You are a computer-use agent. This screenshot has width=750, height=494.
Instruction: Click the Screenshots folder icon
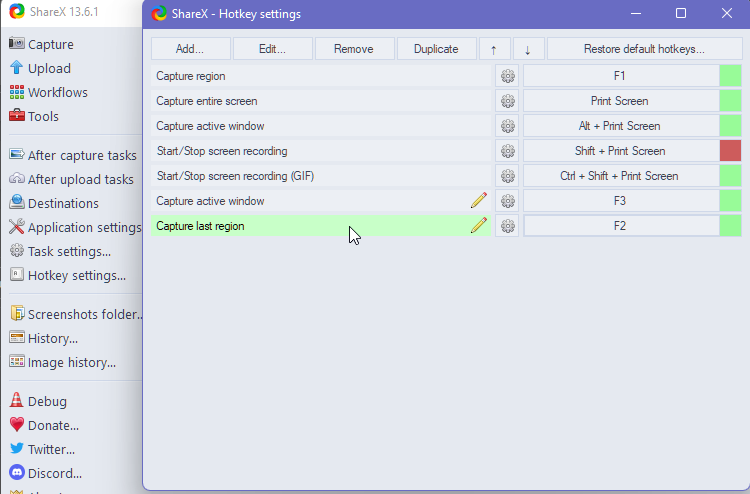tap(17, 313)
